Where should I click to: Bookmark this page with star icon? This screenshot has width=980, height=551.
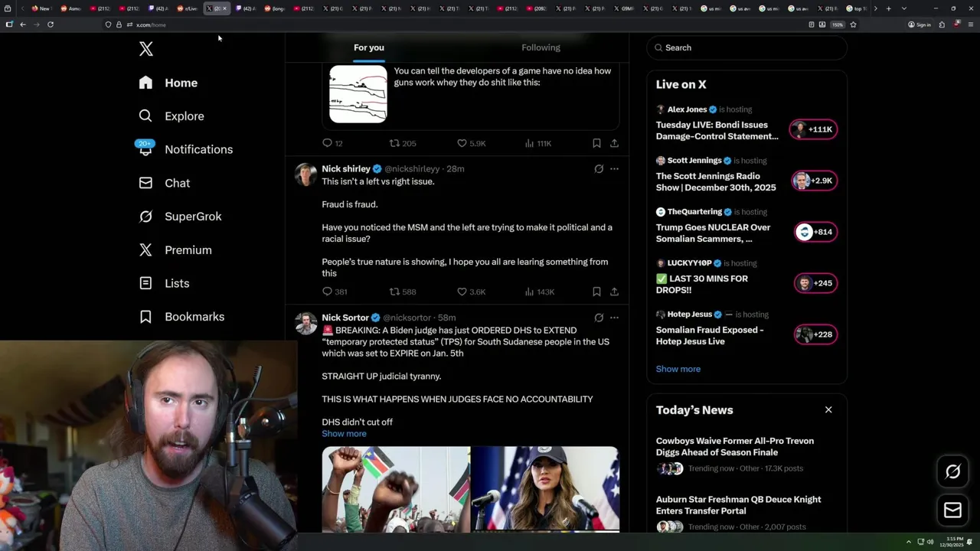click(x=853, y=24)
